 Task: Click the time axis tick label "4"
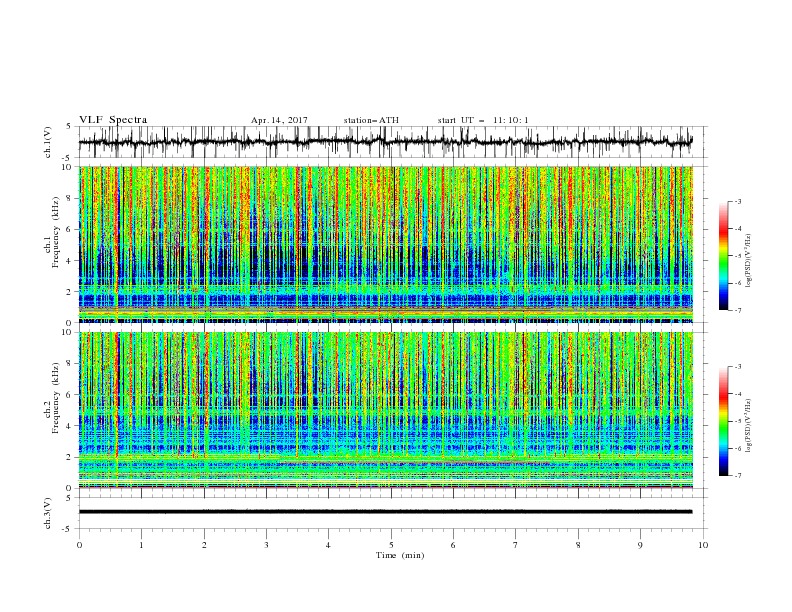click(x=328, y=545)
